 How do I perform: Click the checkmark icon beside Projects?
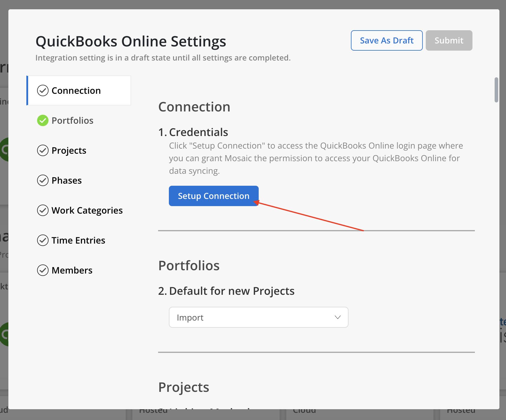point(43,150)
